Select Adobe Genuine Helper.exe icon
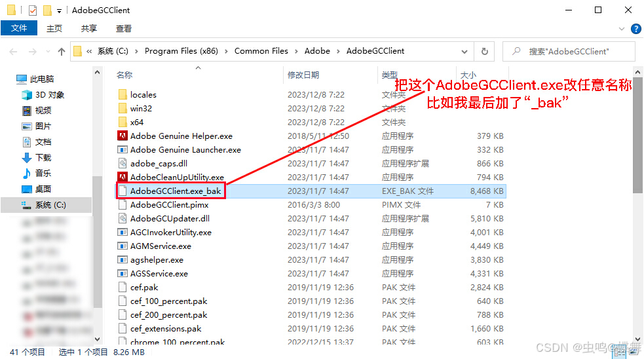Viewport: 644px width, 359px height. pos(123,136)
